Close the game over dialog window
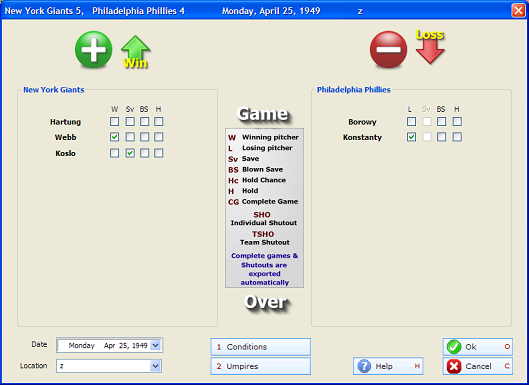Viewport: 529px width, 385px height. 519,10
